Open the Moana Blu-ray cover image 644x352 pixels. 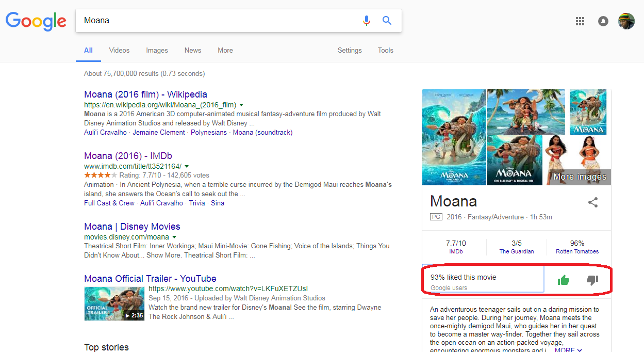coord(515,160)
